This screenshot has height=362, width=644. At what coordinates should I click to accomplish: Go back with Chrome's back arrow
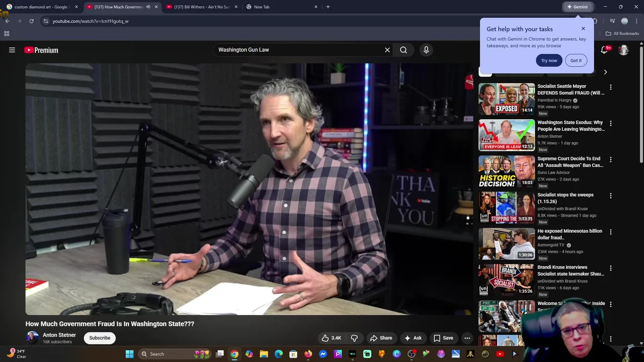[x=7, y=21]
